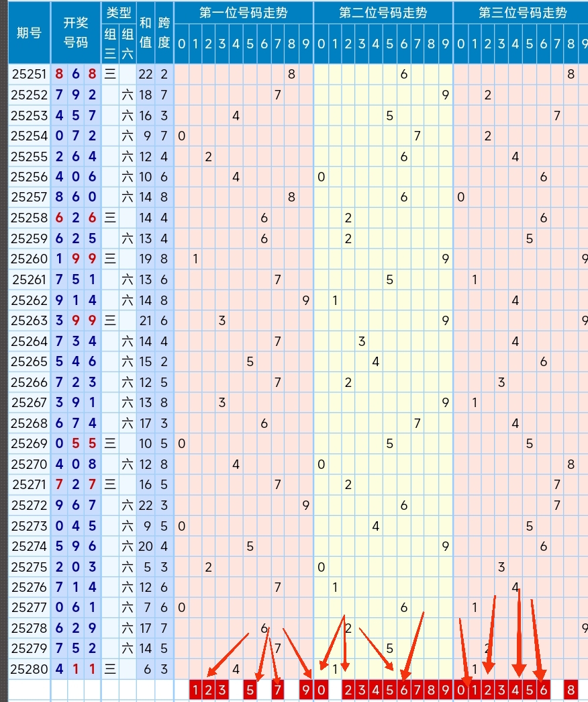588x702 pixels.
Task: Click period number 25277
Action: pos(29,607)
